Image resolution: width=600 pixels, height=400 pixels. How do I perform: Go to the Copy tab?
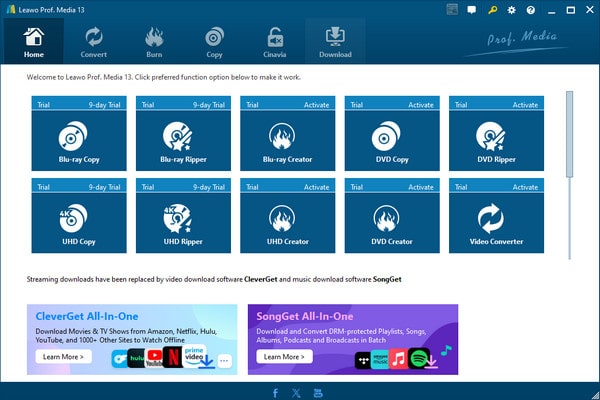point(214,41)
